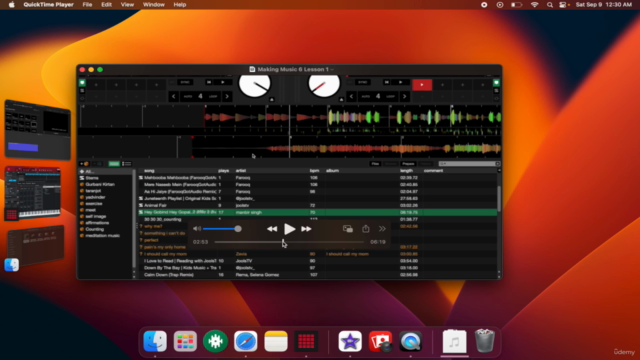This screenshot has height=360, width=640.
Task: Decrease loop size on the right deck
Action: point(351,97)
